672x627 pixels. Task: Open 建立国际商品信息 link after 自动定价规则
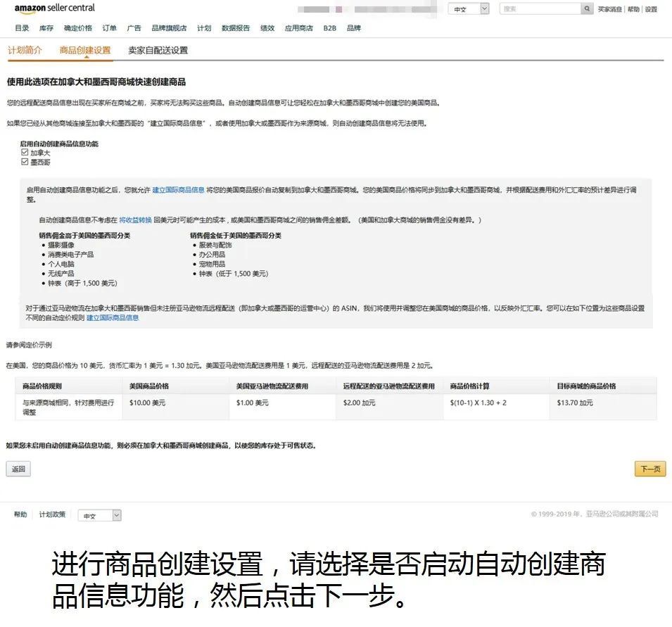tap(113, 317)
